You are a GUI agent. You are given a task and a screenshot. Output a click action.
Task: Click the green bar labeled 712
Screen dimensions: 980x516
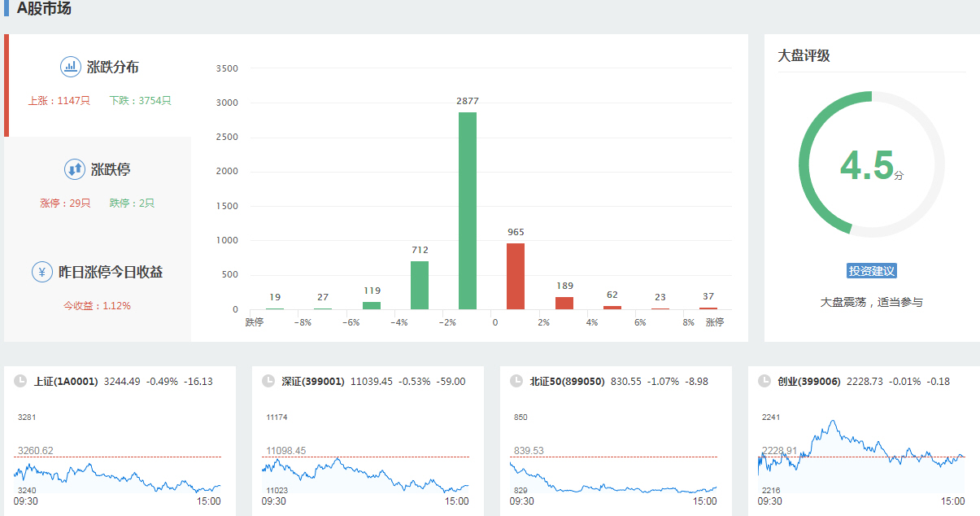tap(420, 285)
